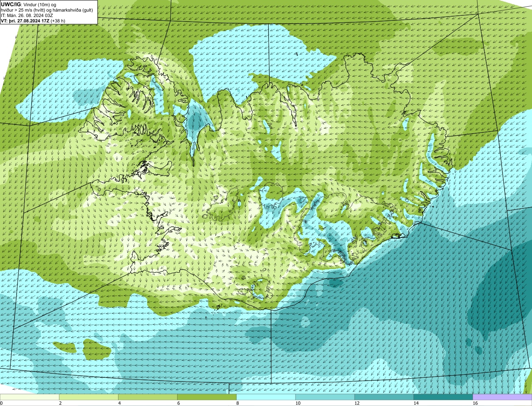Click the 6–8 m/s dark green legend swatch
Viewport: 532px width, 406px height.
pyautogui.click(x=207, y=397)
